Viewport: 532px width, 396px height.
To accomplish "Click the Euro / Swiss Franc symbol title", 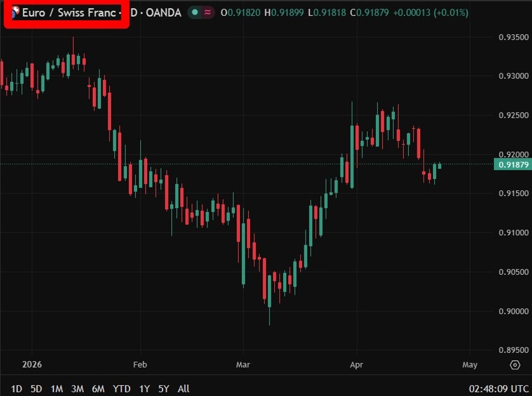I will point(69,12).
